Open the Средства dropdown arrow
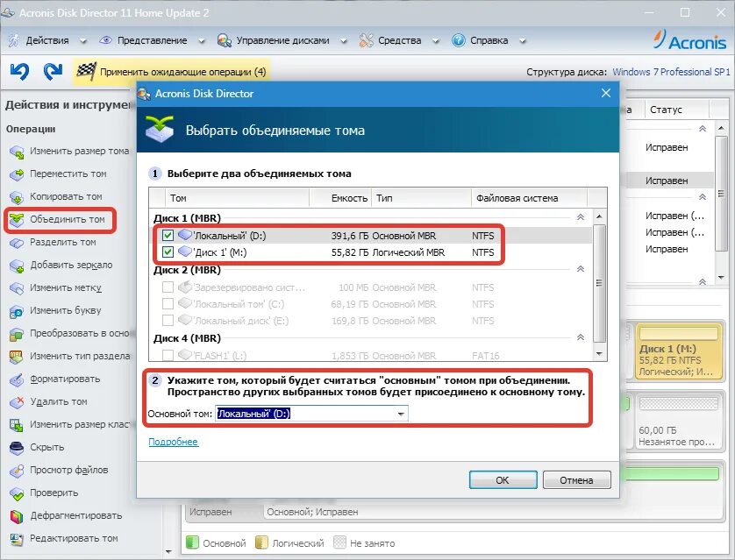735x560 pixels. (x=435, y=41)
